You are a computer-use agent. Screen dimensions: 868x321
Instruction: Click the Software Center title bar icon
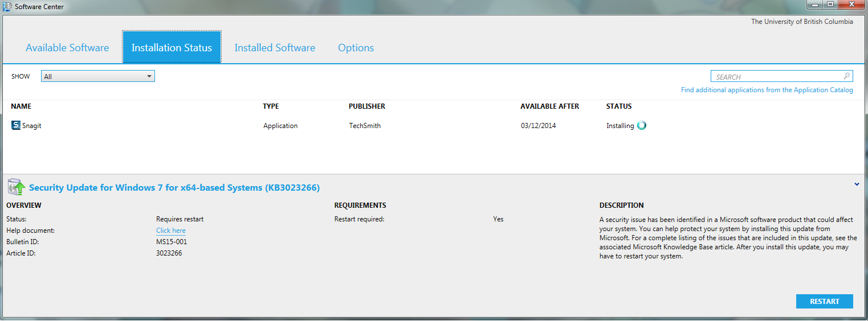[x=7, y=6]
